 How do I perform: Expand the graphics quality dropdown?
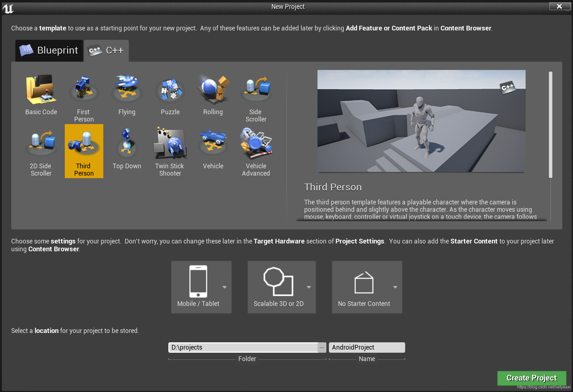[x=309, y=287]
